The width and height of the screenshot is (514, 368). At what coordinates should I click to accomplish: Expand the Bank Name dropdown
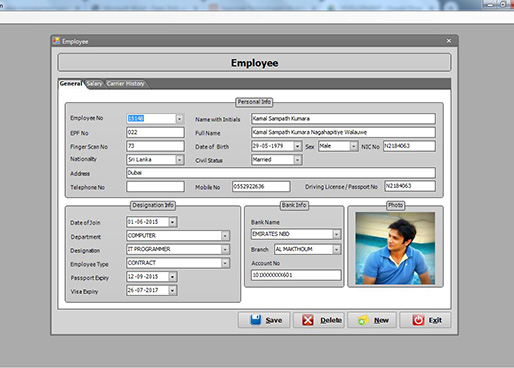click(336, 234)
